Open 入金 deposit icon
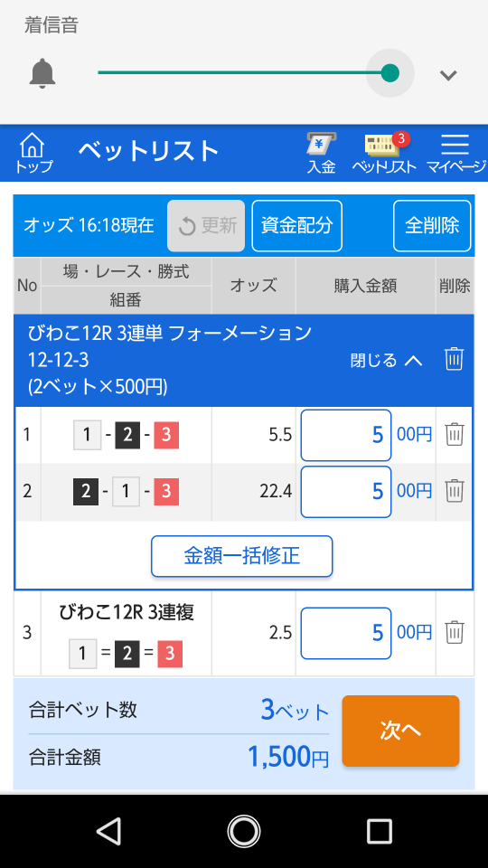 (322, 154)
